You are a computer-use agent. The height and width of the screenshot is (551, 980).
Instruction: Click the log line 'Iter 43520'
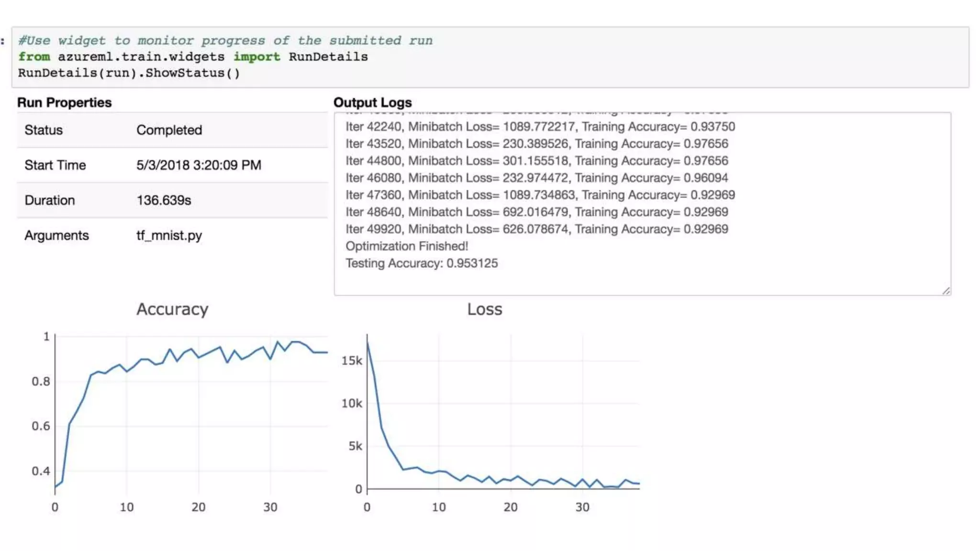click(x=537, y=143)
